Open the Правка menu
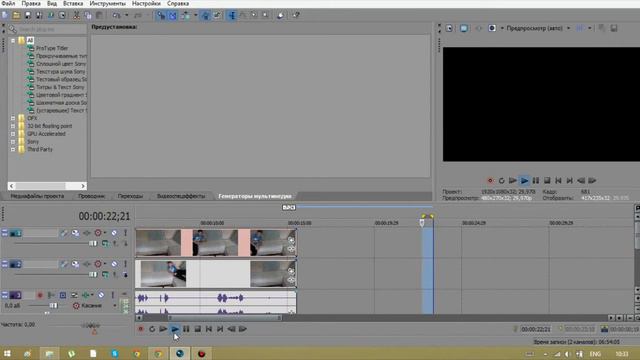640x360 pixels. tap(31, 3)
